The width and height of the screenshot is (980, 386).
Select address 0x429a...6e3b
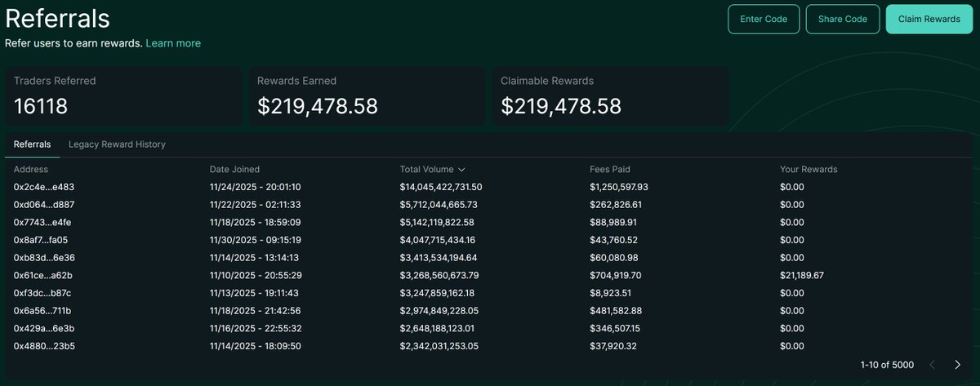point(44,328)
